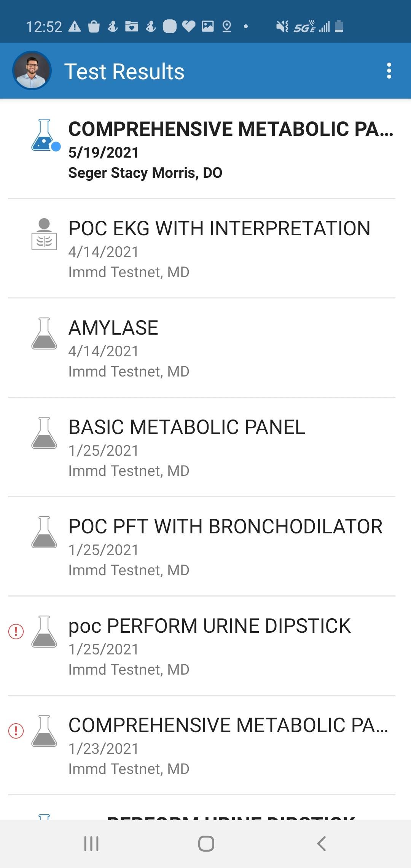Tap the red alert icon for 1/23/2021 metabolic panel

pos(16,731)
